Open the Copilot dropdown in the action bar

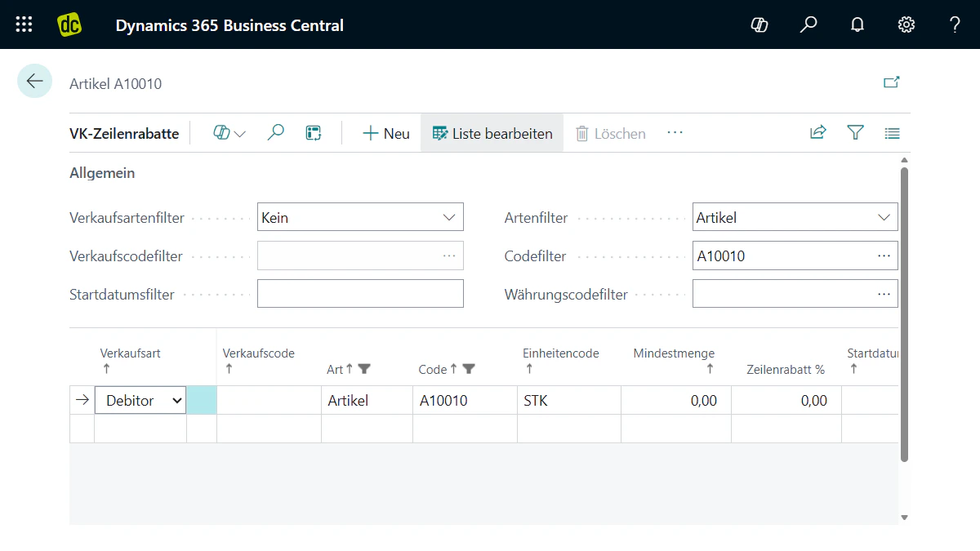click(229, 133)
